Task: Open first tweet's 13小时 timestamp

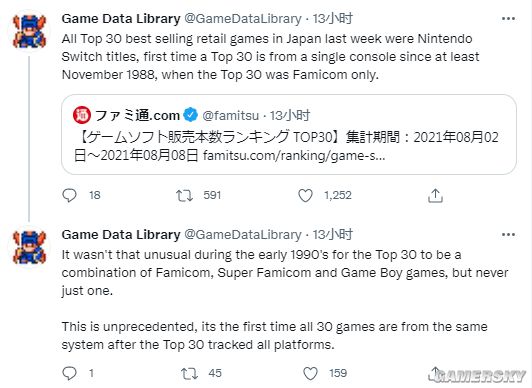Action: tap(332, 19)
